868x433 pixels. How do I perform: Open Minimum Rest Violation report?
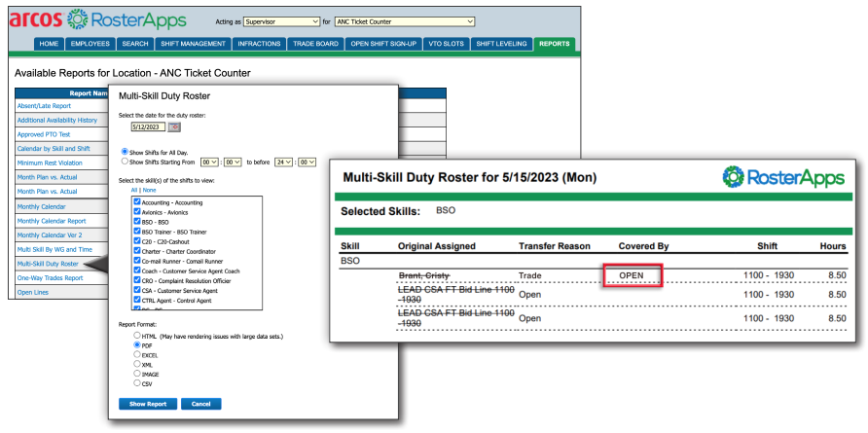pos(50,163)
